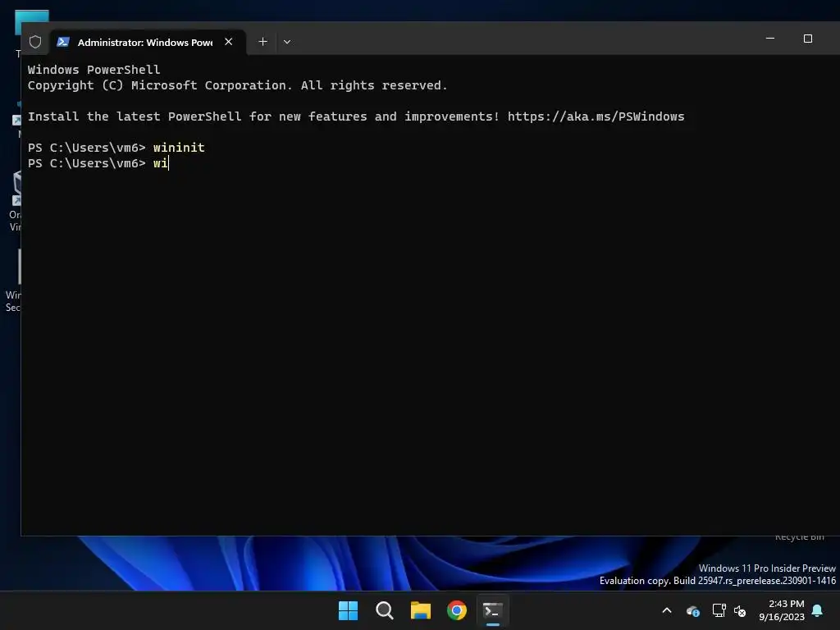Open File Explorer from taskbar
The width and height of the screenshot is (840, 630).
[421, 610]
